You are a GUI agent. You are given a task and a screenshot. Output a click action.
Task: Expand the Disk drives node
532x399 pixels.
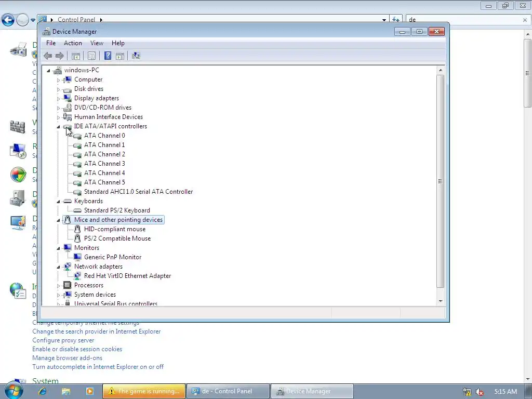coord(58,89)
